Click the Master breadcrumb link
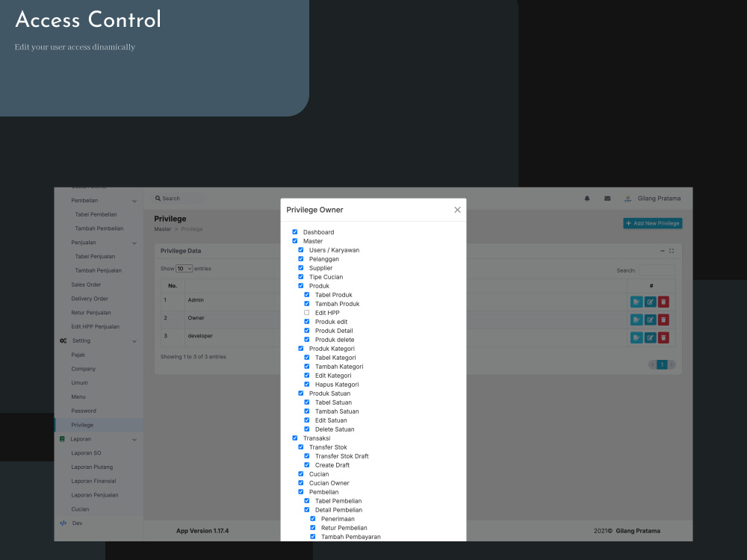 point(162,229)
